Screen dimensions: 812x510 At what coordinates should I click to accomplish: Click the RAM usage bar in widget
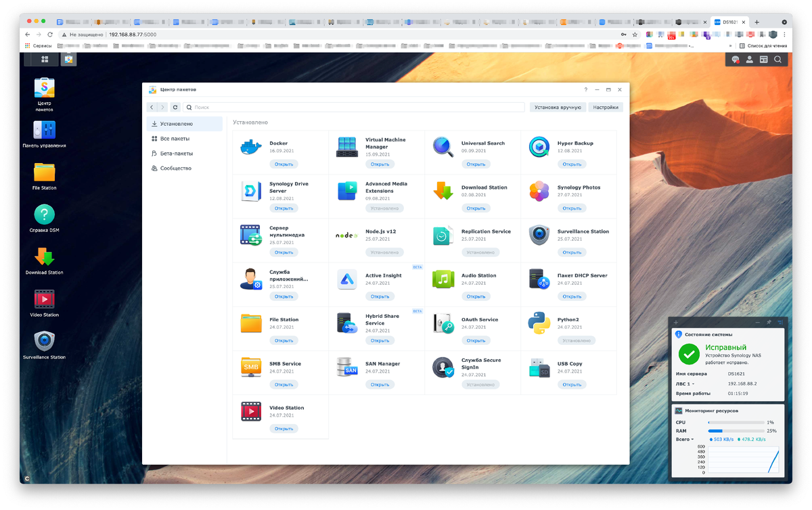tap(736, 431)
